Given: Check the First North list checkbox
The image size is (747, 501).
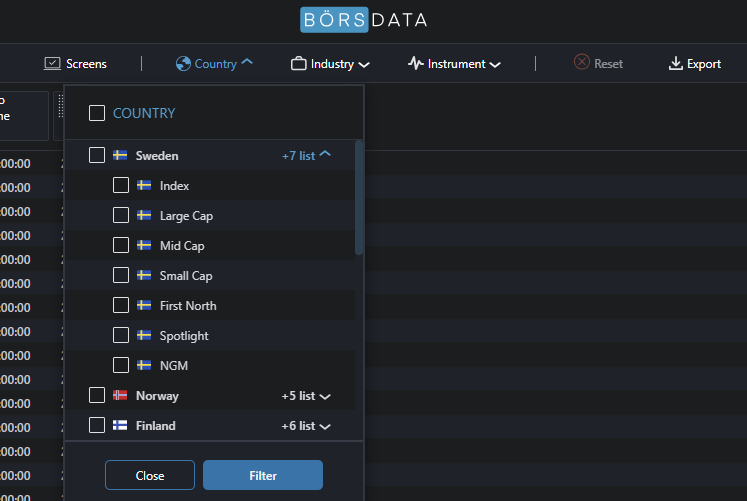Looking at the screenshot, I should click(x=121, y=306).
